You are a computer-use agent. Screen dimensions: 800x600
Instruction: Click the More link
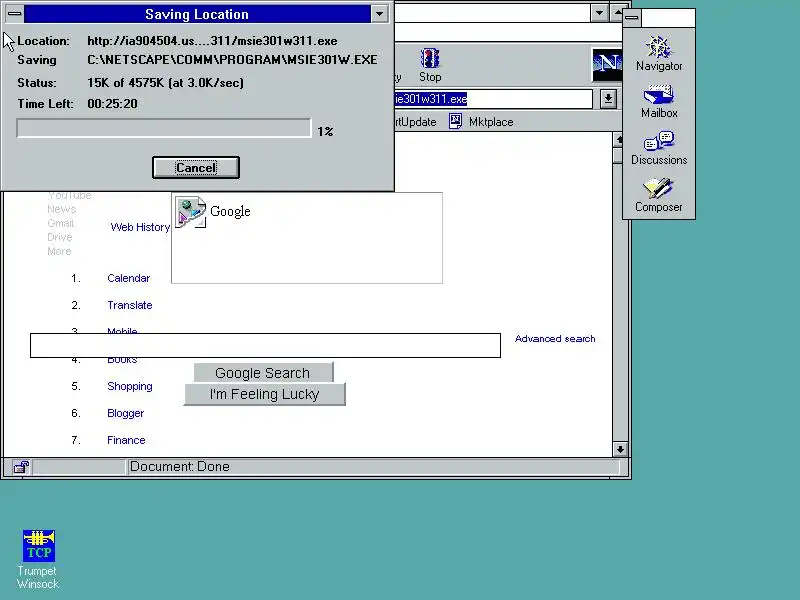tap(59, 251)
